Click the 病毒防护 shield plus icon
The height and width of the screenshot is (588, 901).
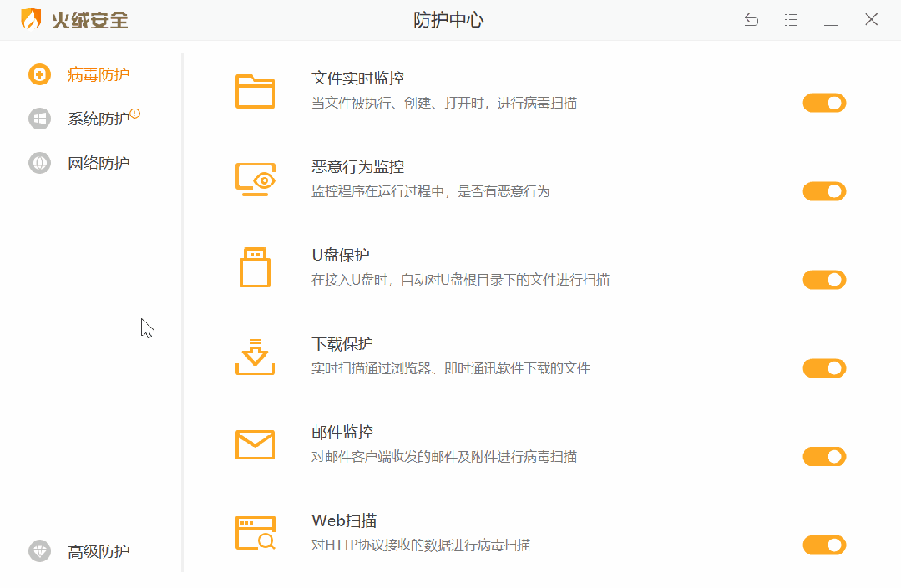[x=39, y=74]
